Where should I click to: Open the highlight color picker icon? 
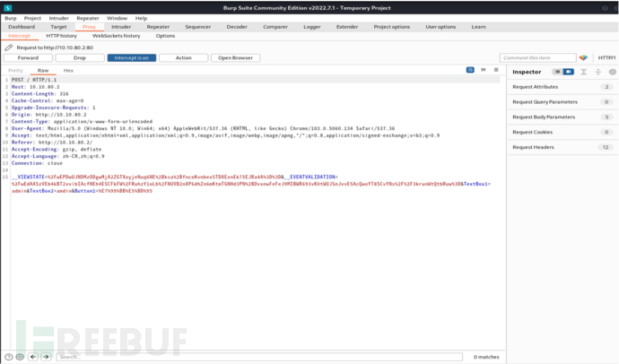click(x=583, y=57)
